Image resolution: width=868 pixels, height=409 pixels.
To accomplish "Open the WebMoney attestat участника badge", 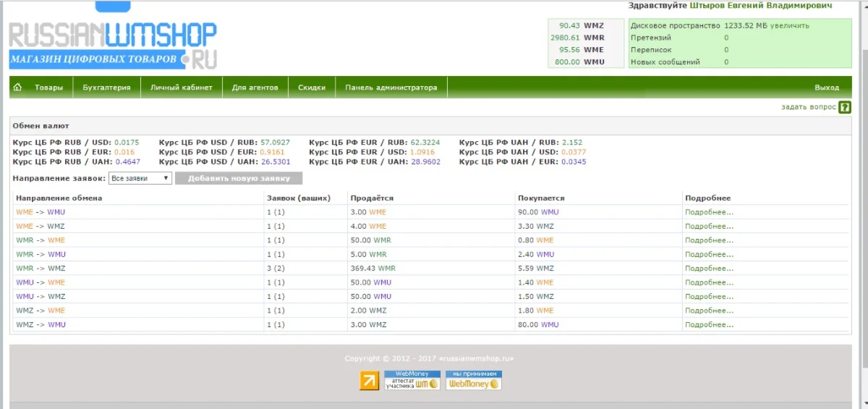I will [412, 381].
